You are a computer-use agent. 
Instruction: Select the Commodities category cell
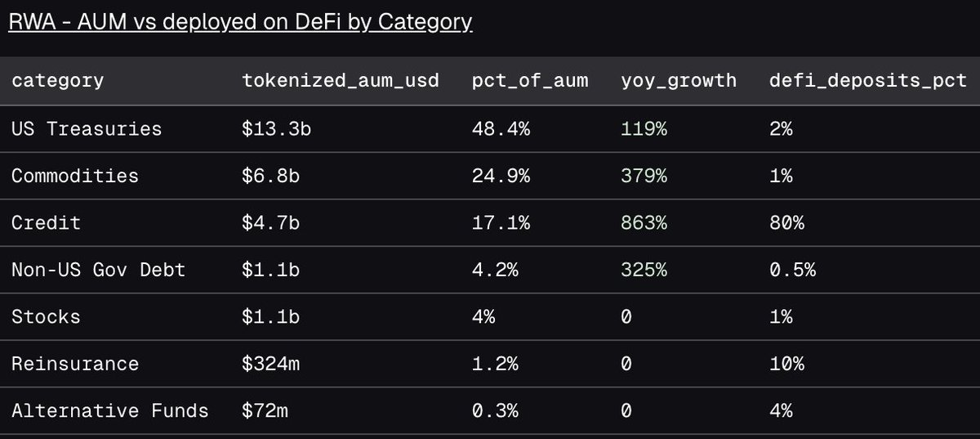[x=75, y=176]
